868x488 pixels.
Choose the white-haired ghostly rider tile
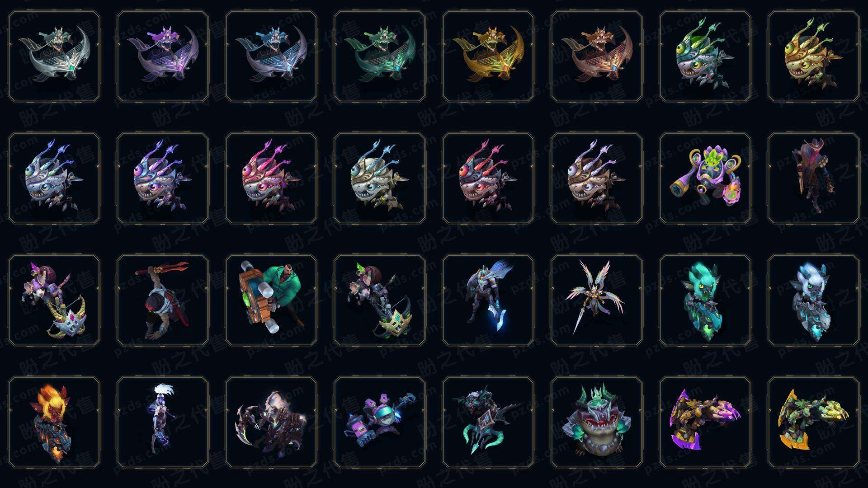click(814, 300)
